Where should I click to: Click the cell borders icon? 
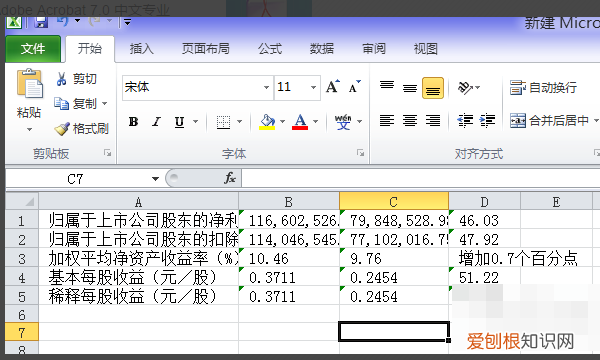point(223,122)
